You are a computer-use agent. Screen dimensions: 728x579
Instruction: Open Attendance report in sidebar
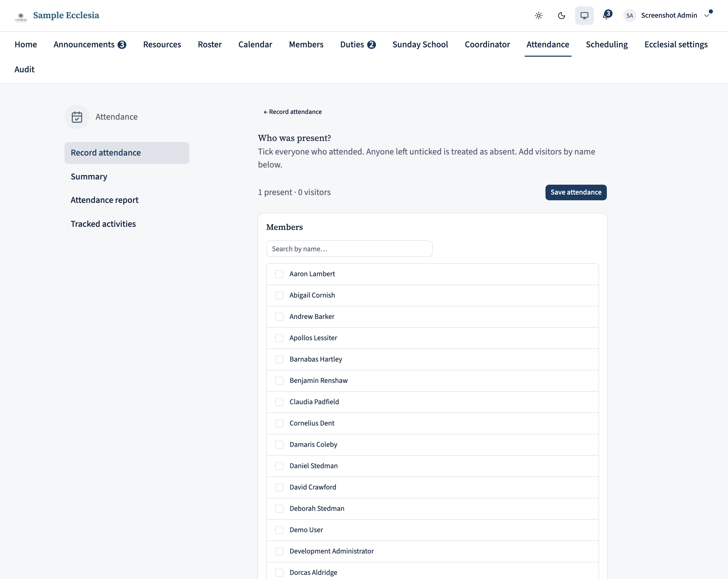pyautogui.click(x=104, y=200)
